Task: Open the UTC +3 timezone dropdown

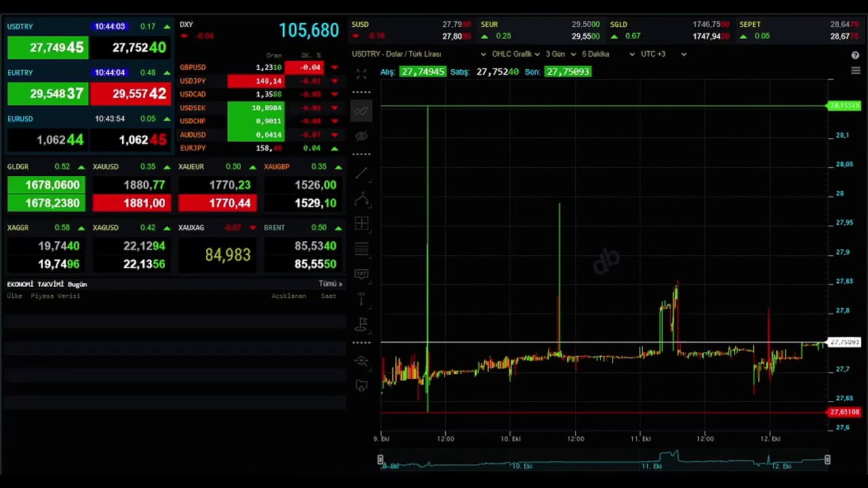Action: (663, 54)
